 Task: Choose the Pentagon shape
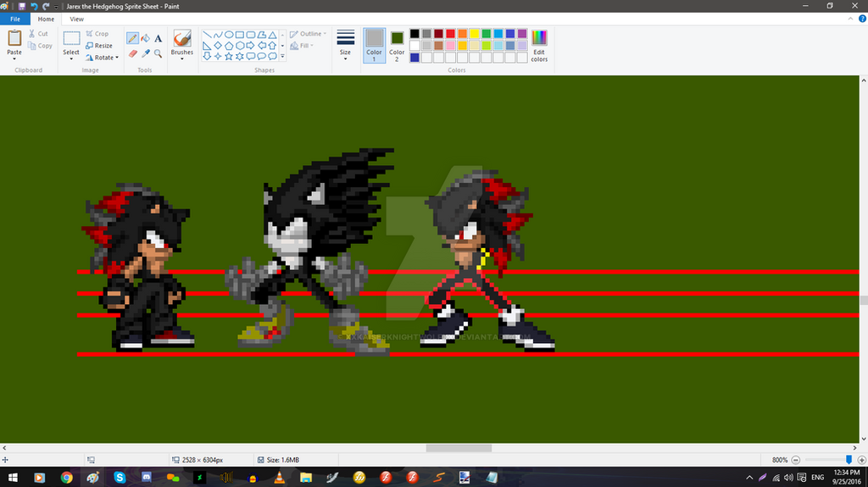click(x=229, y=46)
